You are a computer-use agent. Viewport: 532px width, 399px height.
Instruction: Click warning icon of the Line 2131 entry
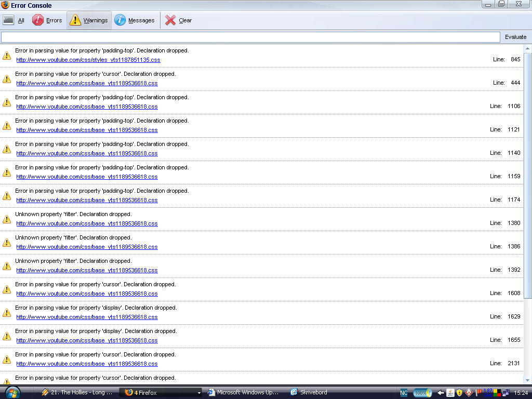(x=7, y=360)
